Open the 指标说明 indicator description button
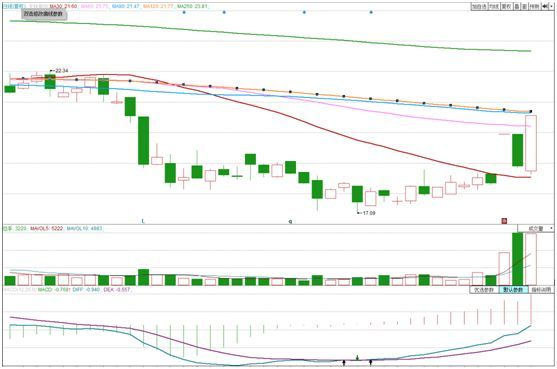Image resolution: width=557 pixels, height=369 pixels. [541, 290]
